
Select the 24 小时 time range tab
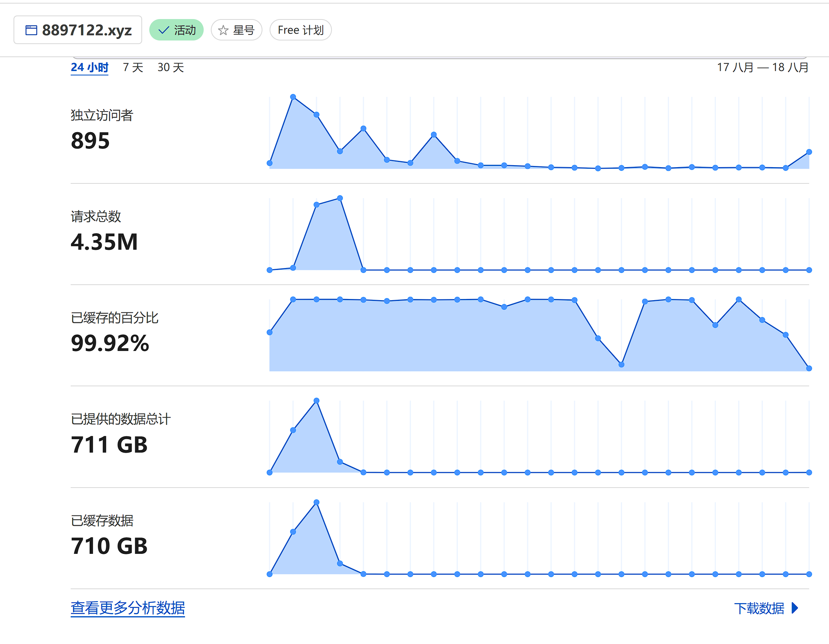(90, 67)
